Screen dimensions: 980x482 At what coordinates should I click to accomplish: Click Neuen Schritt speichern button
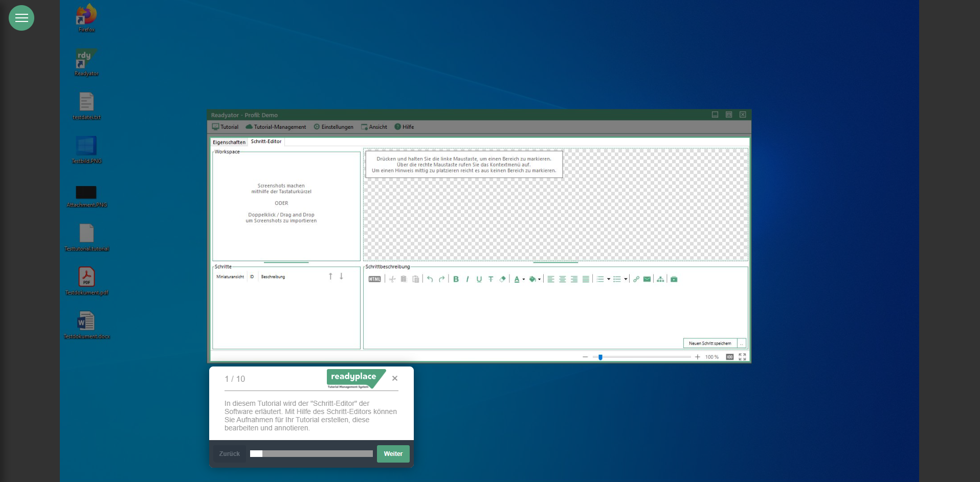[x=710, y=343]
